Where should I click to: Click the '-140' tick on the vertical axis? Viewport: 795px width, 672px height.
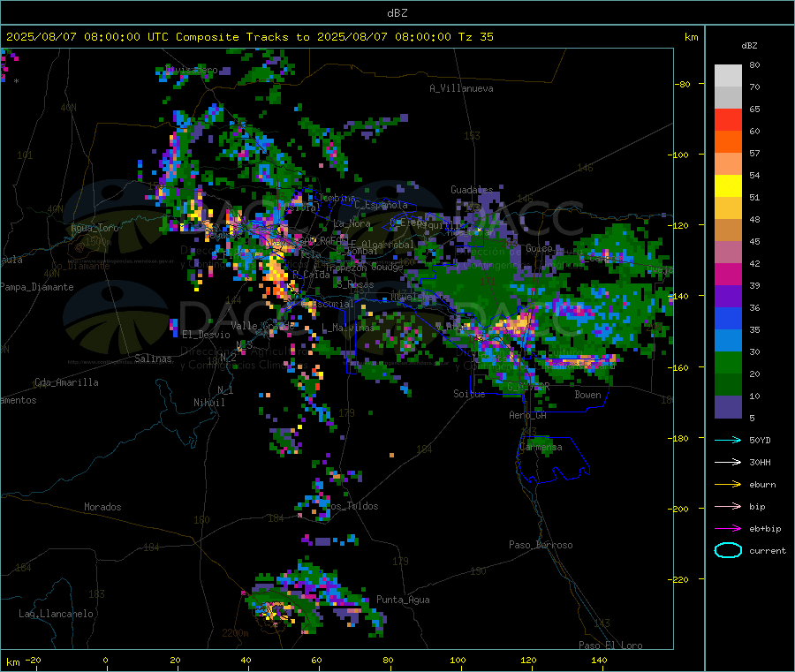coord(678,297)
